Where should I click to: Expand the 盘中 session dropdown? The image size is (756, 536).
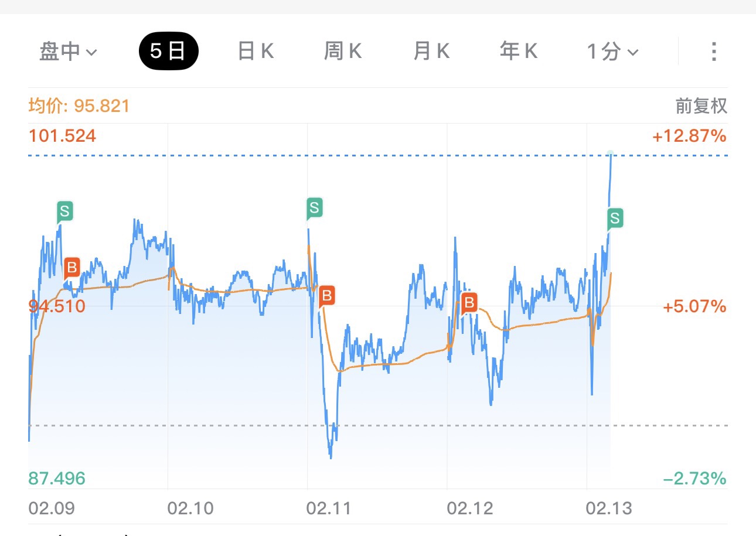click(x=67, y=52)
